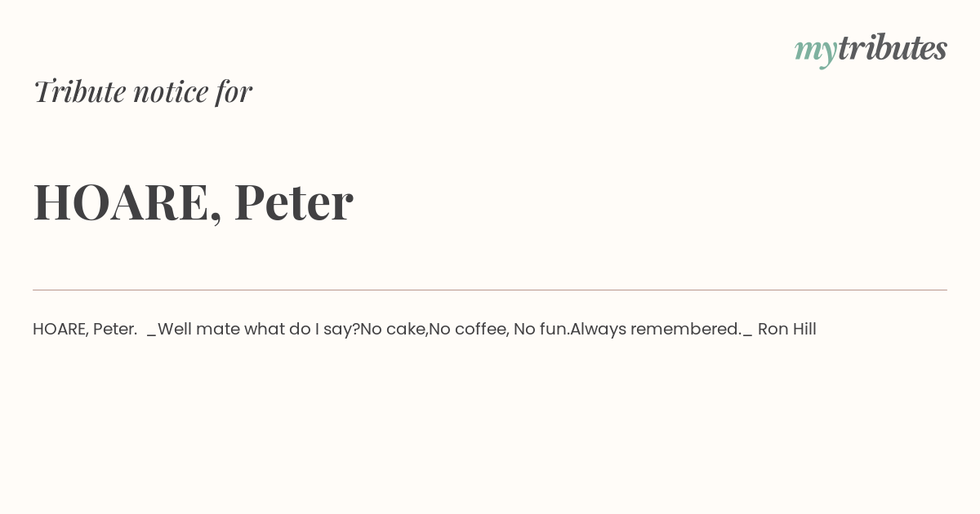980x514 pixels.
Task: Click "Peter" in the large title
Action: pos(293,202)
